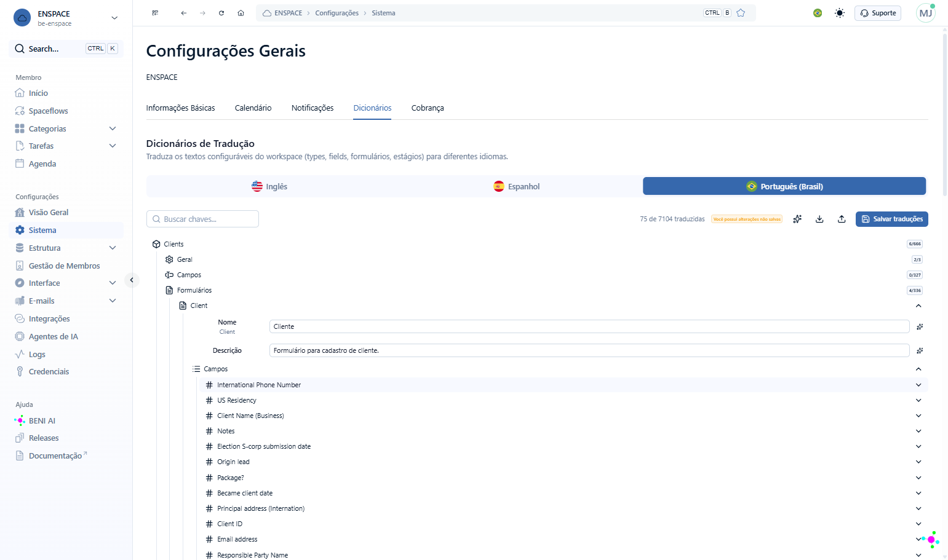Switch to the Calendário tab
Screen dimensions: 948x560
(253, 108)
